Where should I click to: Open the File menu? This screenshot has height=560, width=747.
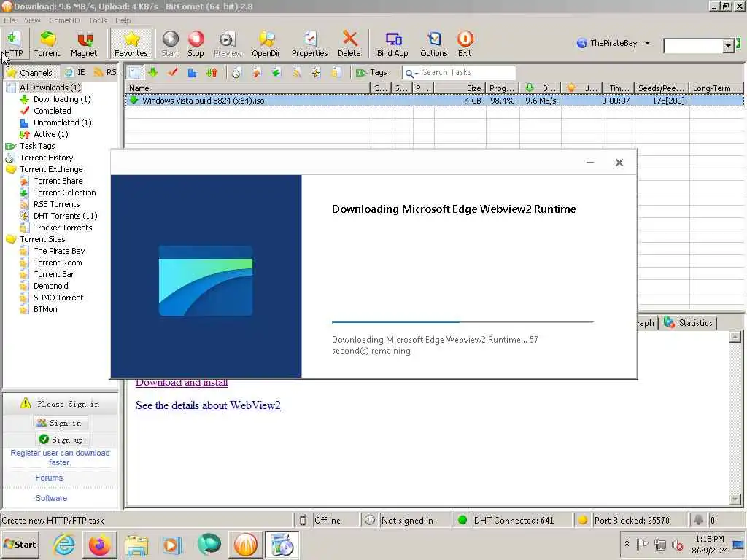point(9,20)
